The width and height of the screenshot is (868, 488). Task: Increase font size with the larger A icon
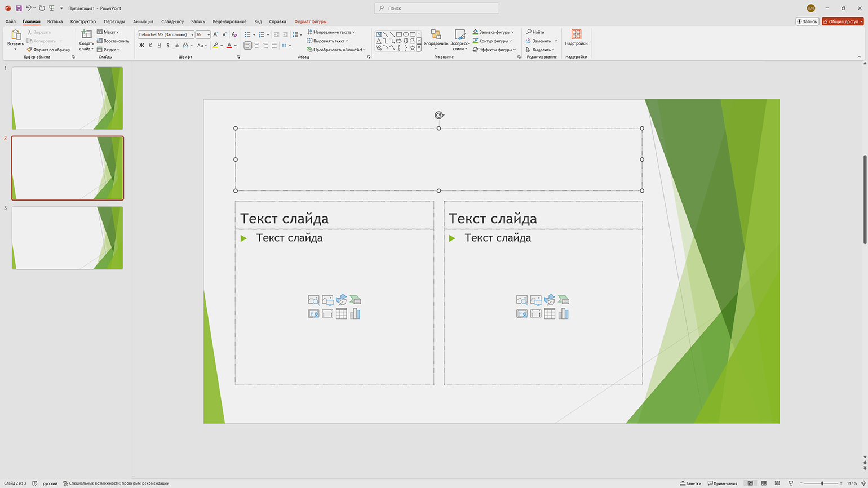(x=216, y=34)
